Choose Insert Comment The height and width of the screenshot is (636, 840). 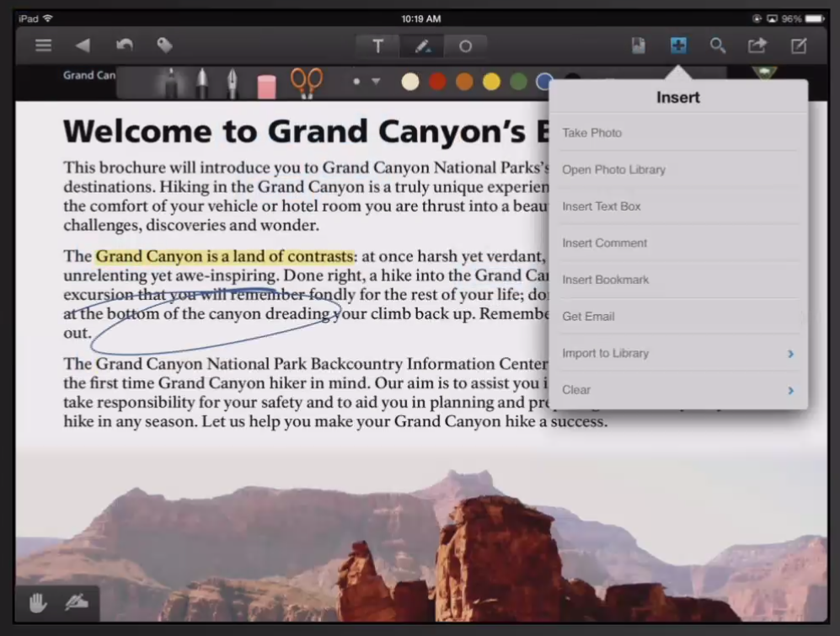pos(678,243)
